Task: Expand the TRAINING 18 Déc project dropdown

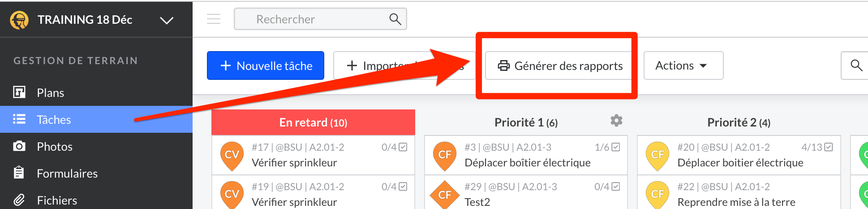Action: pyautogui.click(x=167, y=20)
